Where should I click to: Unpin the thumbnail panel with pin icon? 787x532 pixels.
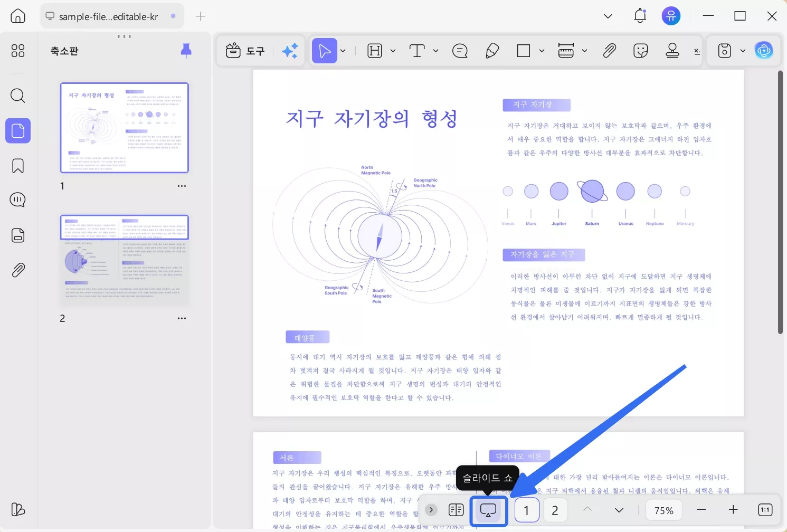186,51
